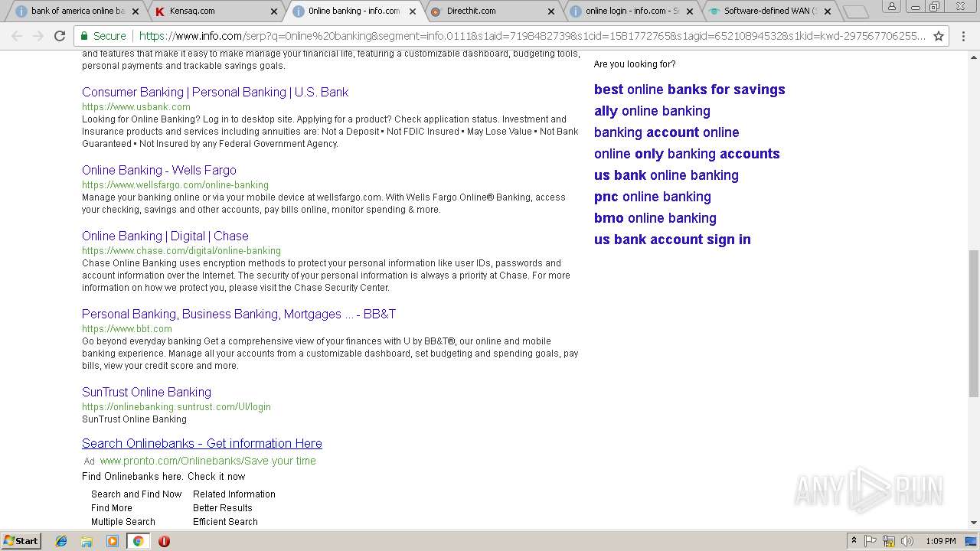Open Search Onlinebanks ad link
Image resolution: width=980 pixels, height=551 pixels.
tap(202, 443)
